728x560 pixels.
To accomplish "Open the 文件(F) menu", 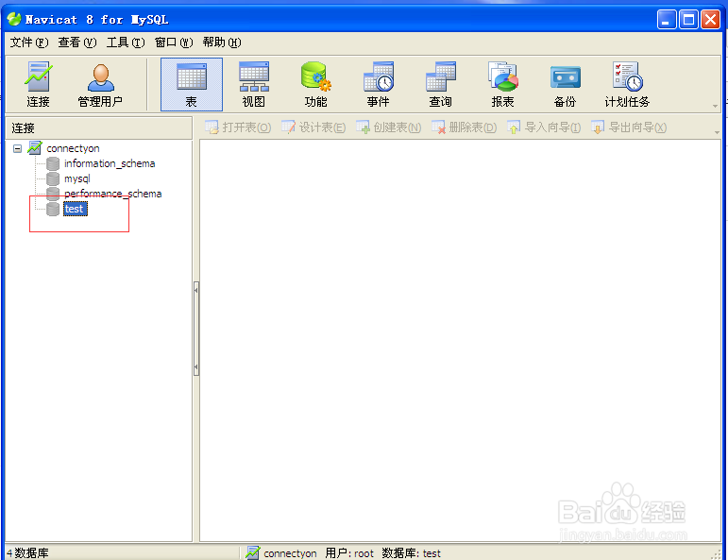I will point(28,42).
